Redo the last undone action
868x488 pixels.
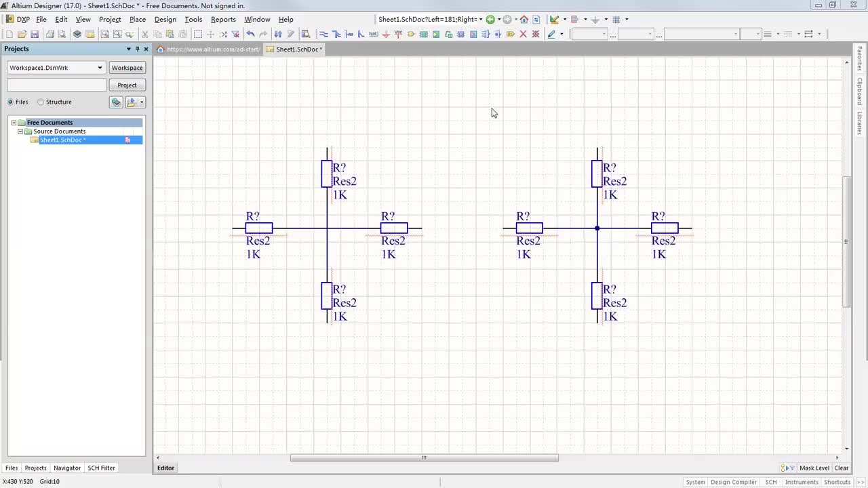pos(263,34)
